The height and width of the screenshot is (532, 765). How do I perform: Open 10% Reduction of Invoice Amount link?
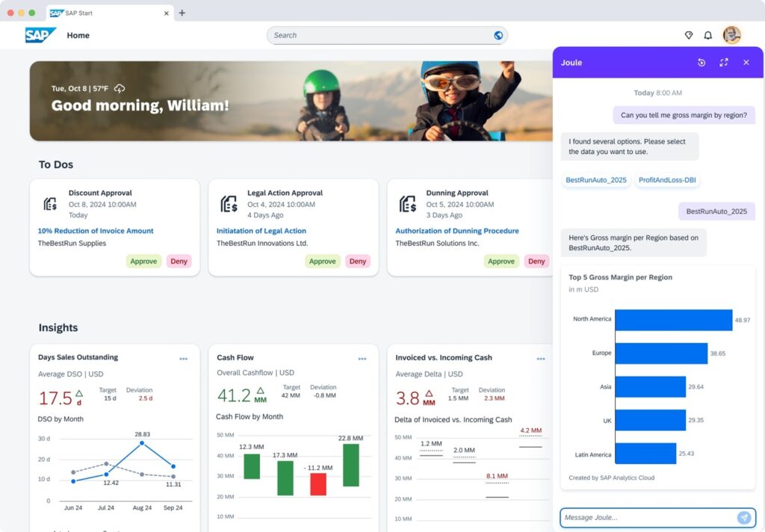[x=96, y=231]
